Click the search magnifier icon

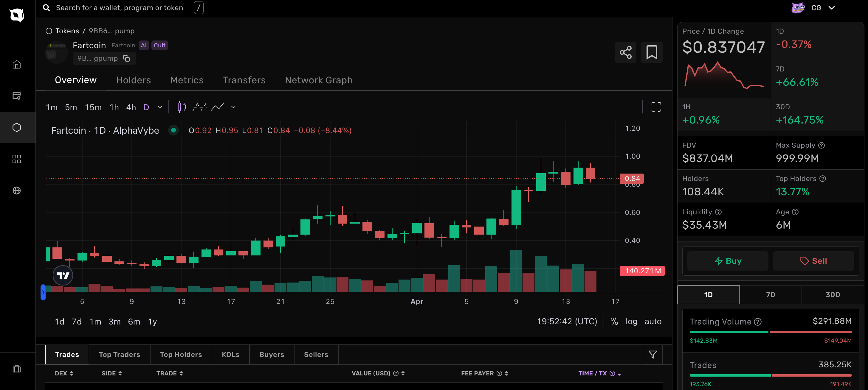(46, 8)
